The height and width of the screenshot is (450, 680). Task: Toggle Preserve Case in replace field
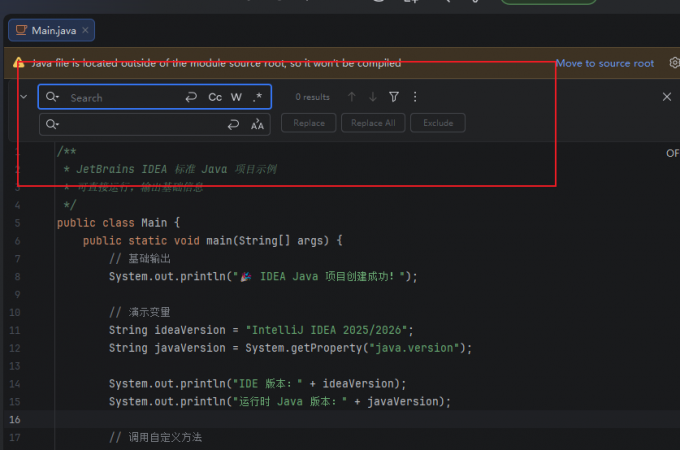coord(257,125)
